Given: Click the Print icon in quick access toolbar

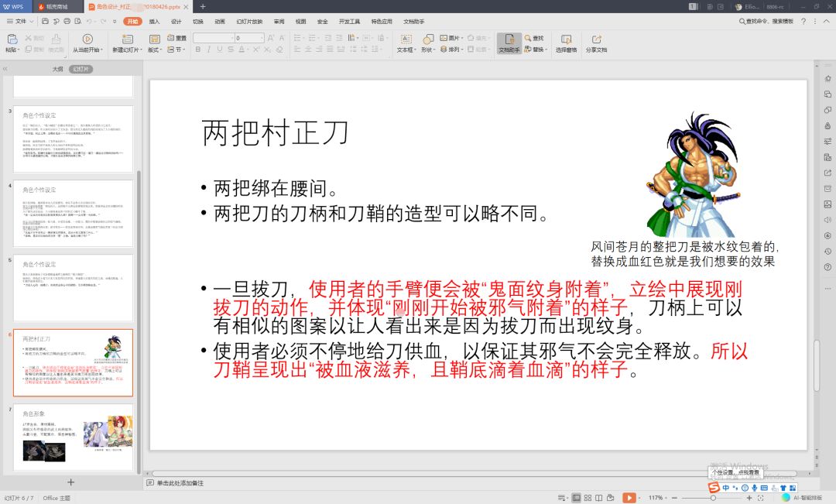Looking at the screenshot, I should (67, 22).
